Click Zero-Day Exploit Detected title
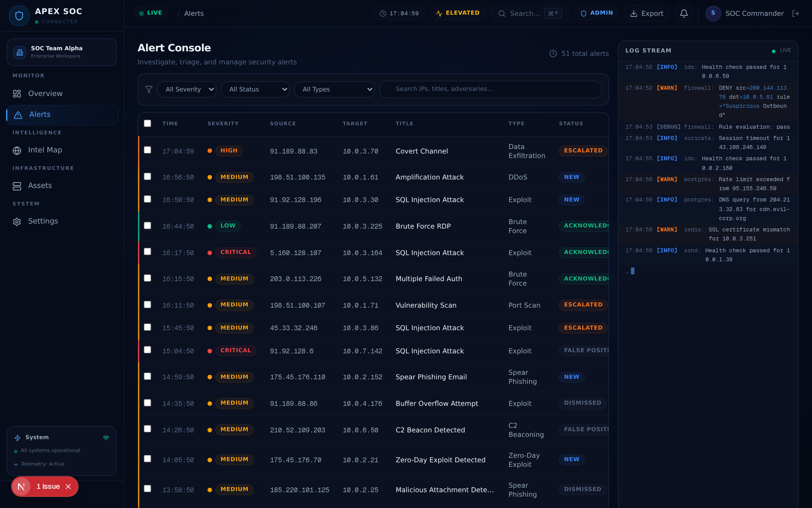 pyautogui.click(x=440, y=460)
